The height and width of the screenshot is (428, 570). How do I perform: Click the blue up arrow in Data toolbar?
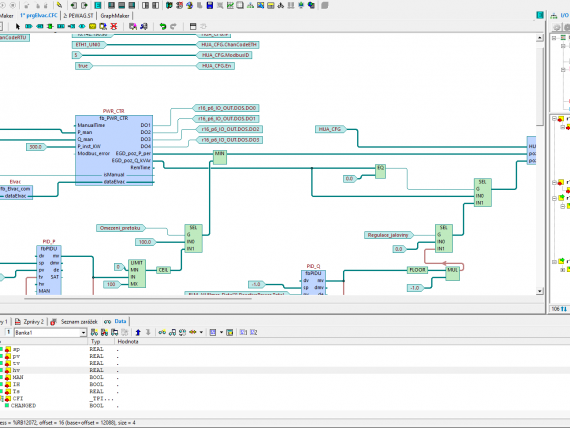(138, 332)
